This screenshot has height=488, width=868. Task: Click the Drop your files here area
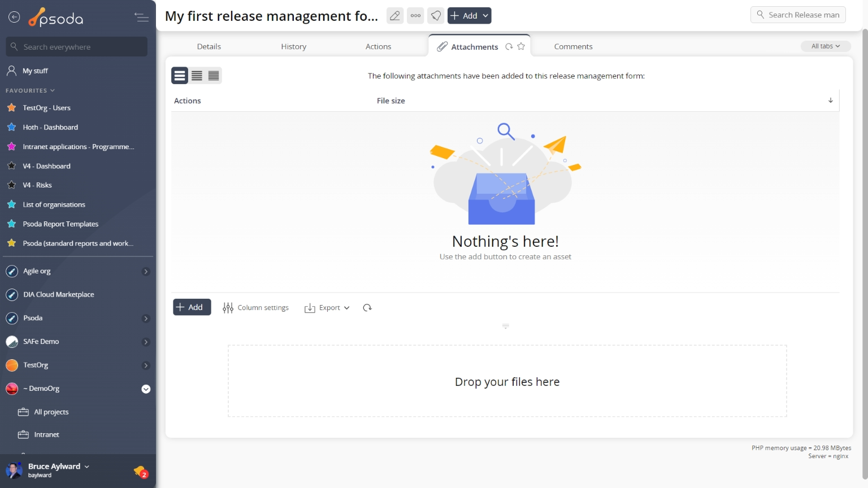click(x=507, y=381)
